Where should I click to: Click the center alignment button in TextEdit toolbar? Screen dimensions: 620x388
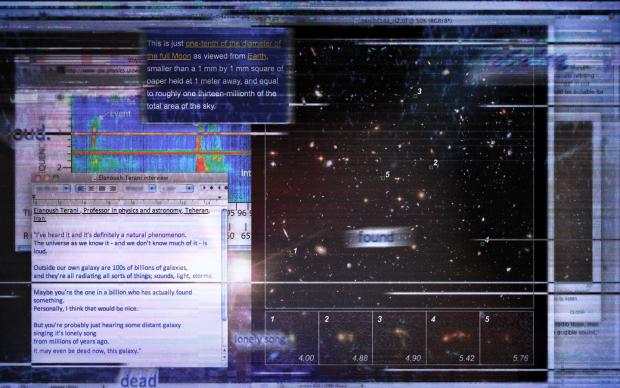coord(91,189)
